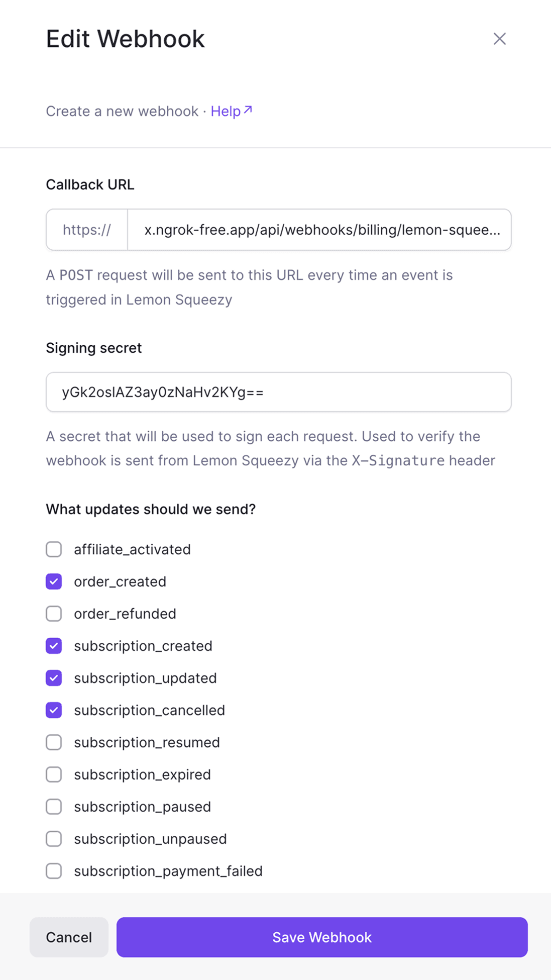Check the subscription_unpaused event
This screenshot has height=980, width=551.
(53, 839)
